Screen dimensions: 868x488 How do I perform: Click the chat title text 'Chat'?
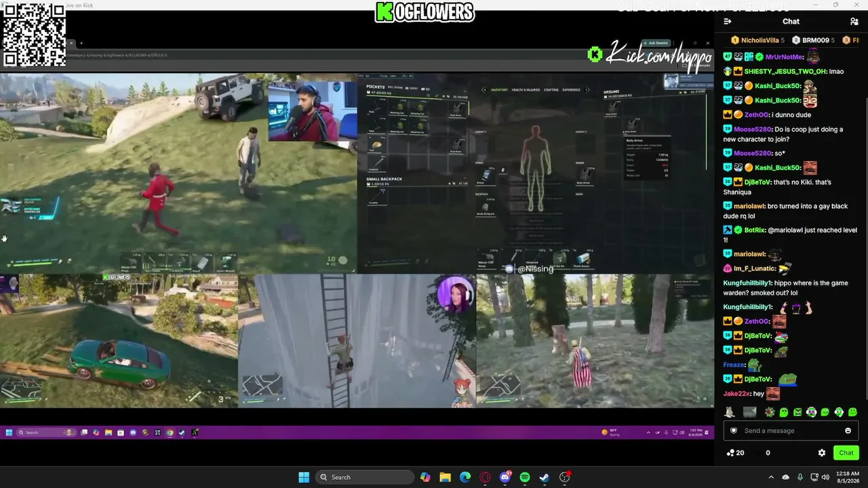click(x=791, y=22)
